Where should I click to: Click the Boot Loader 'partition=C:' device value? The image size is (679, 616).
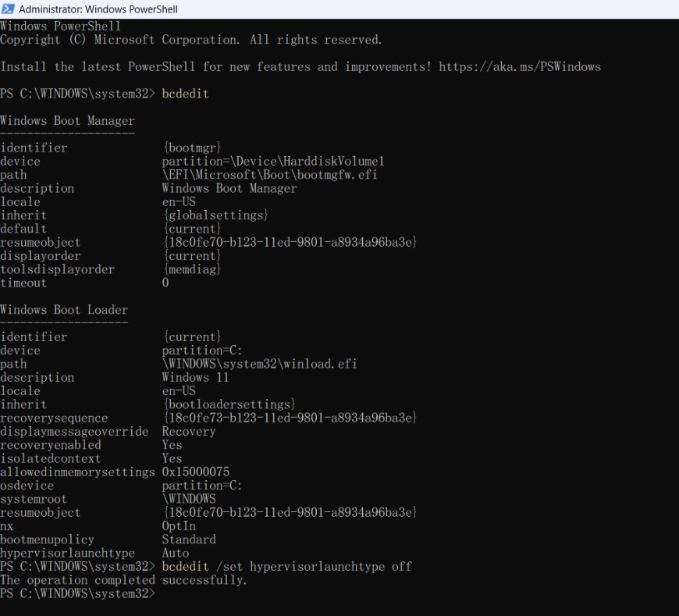[202, 351]
